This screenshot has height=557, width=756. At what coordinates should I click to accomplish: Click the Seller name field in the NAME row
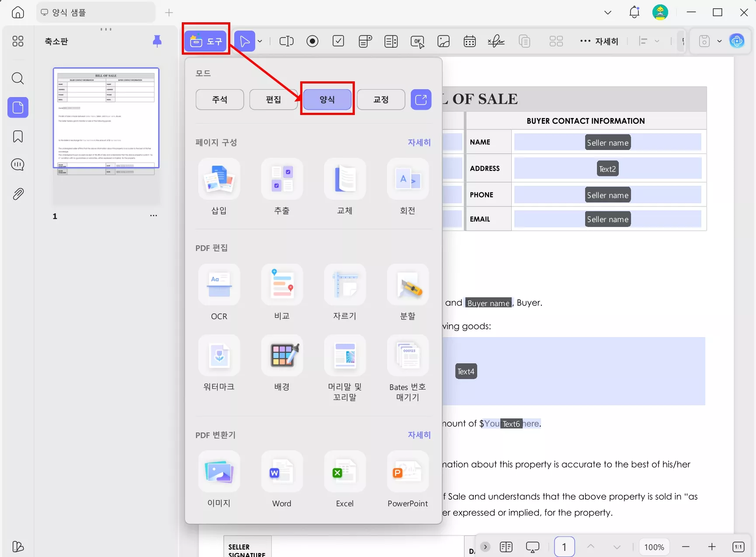(607, 143)
